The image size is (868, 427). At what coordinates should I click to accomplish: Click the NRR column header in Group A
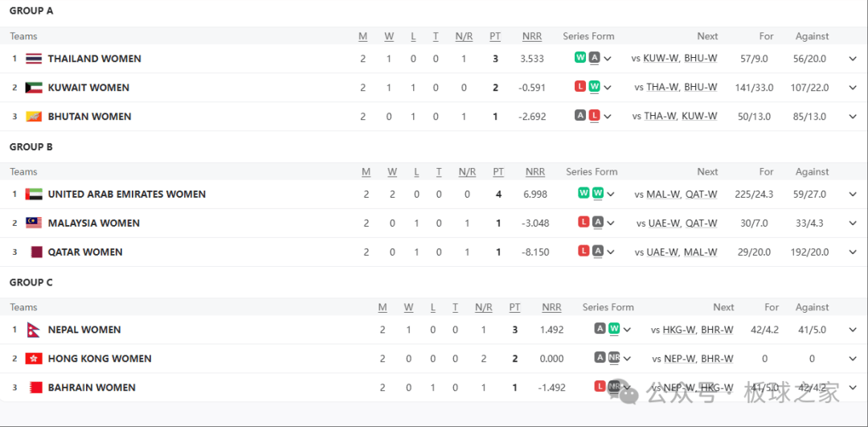click(x=532, y=36)
